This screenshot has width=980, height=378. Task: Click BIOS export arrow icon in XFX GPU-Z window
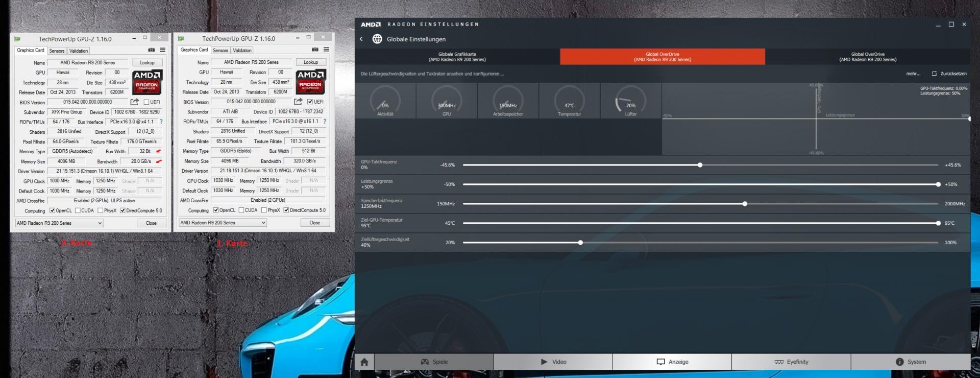135,102
